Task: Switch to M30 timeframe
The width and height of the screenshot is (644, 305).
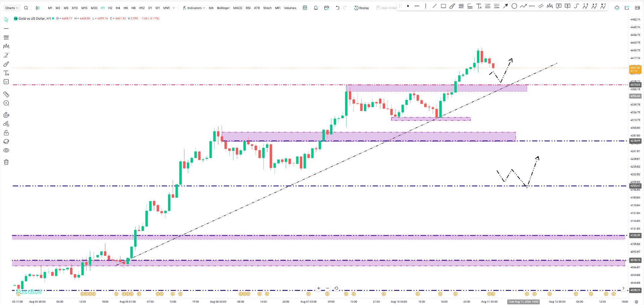Action: [x=94, y=8]
